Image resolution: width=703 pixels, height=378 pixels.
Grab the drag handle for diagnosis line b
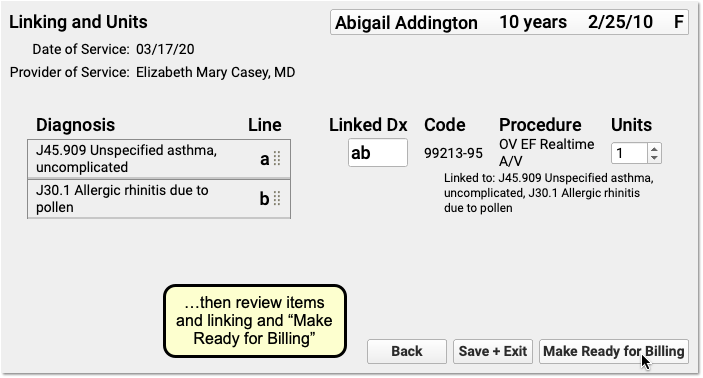pyautogui.click(x=277, y=199)
